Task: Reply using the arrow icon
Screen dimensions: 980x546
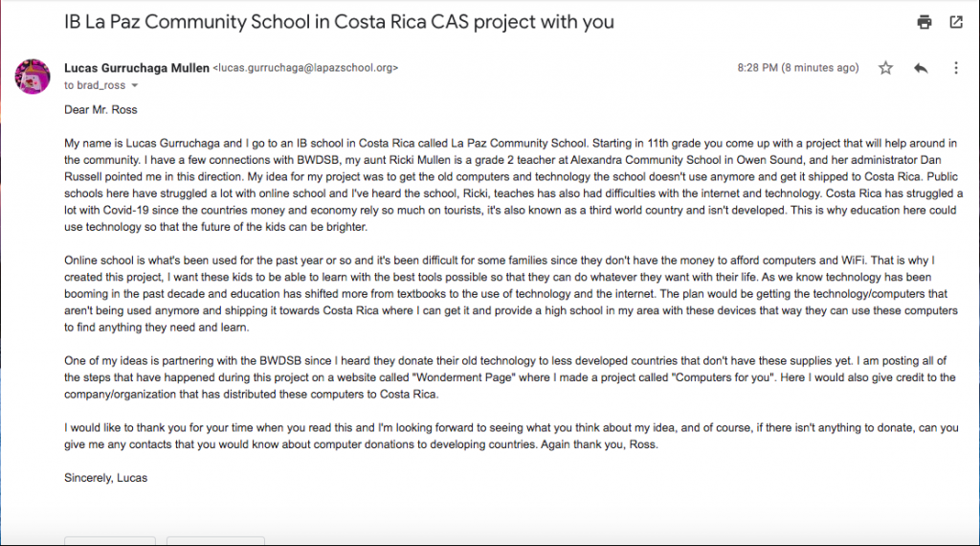Action: pos(921,68)
